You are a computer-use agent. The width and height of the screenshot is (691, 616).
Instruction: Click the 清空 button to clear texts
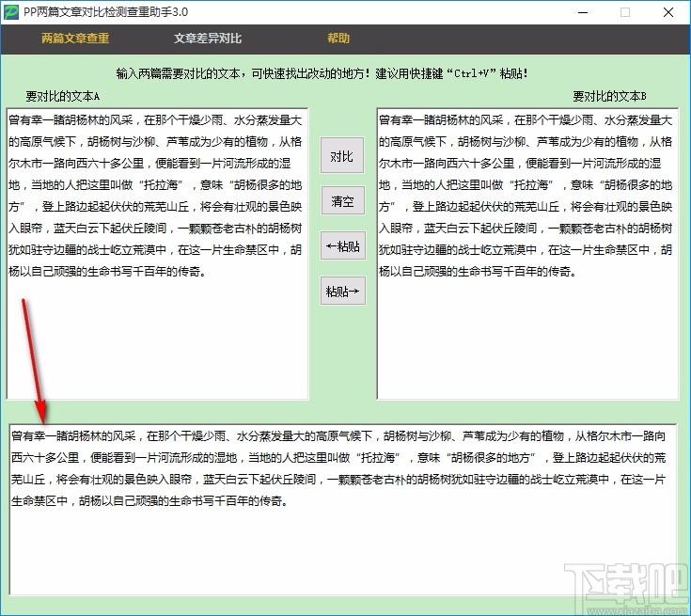click(x=342, y=201)
